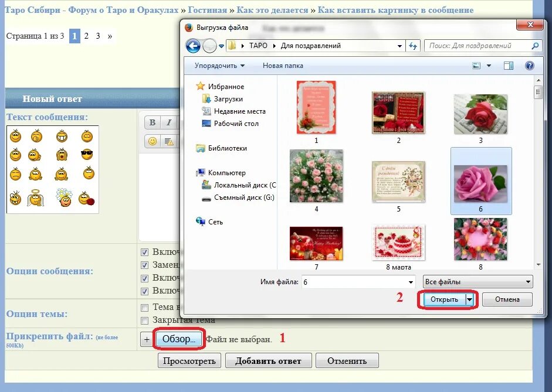Click the refresh path button
The height and width of the screenshot is (392, 552).
coord(413,46)
